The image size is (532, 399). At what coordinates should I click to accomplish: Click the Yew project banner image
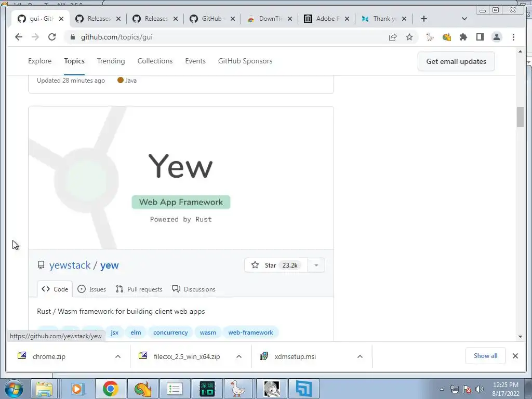(181, 178)
